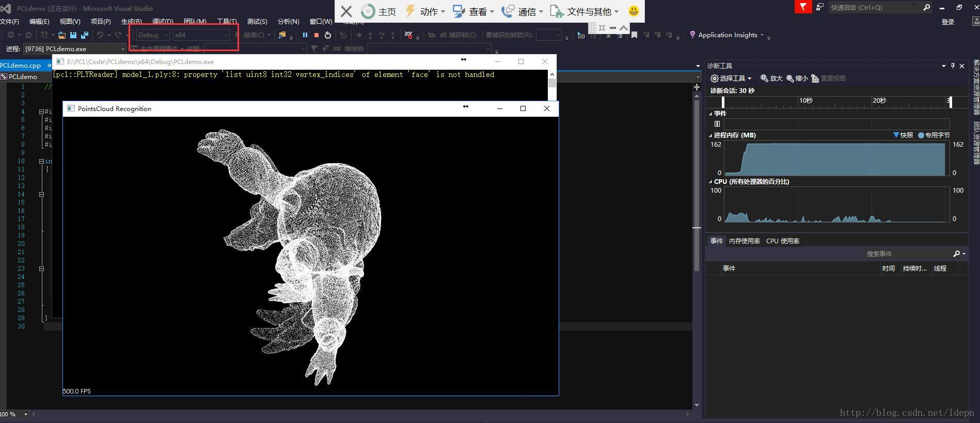Open the Application Insights dropdown arrow
The height and width of the screenshot is (423, 980).
tap(762, 35)
